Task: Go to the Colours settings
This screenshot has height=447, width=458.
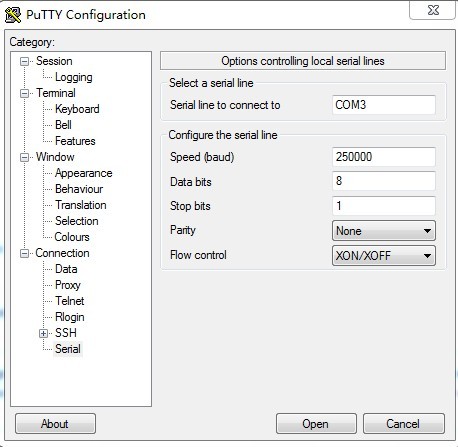Action: [x=72, y=237]
